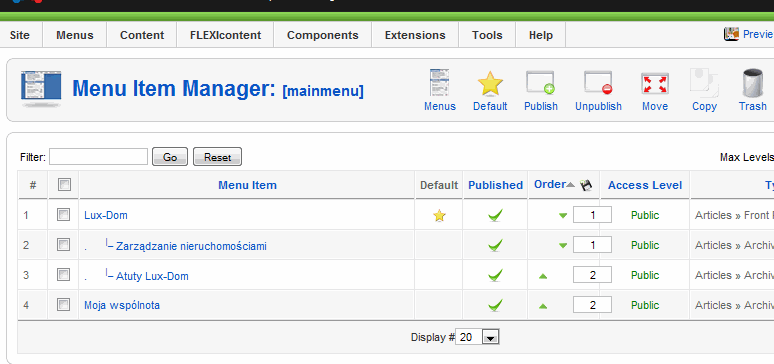The width and height of the screenshot is (774, 364).
Task: Click the Unpublish toolbar icon
Action: 598,82
